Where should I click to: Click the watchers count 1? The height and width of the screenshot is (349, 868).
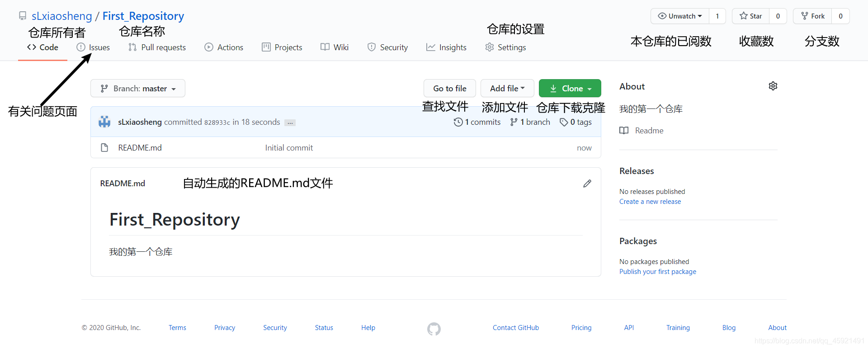click(717, 16)
